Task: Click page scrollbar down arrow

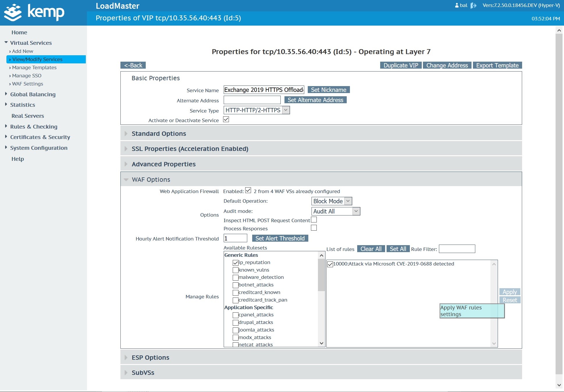Action: pos(559,385)
